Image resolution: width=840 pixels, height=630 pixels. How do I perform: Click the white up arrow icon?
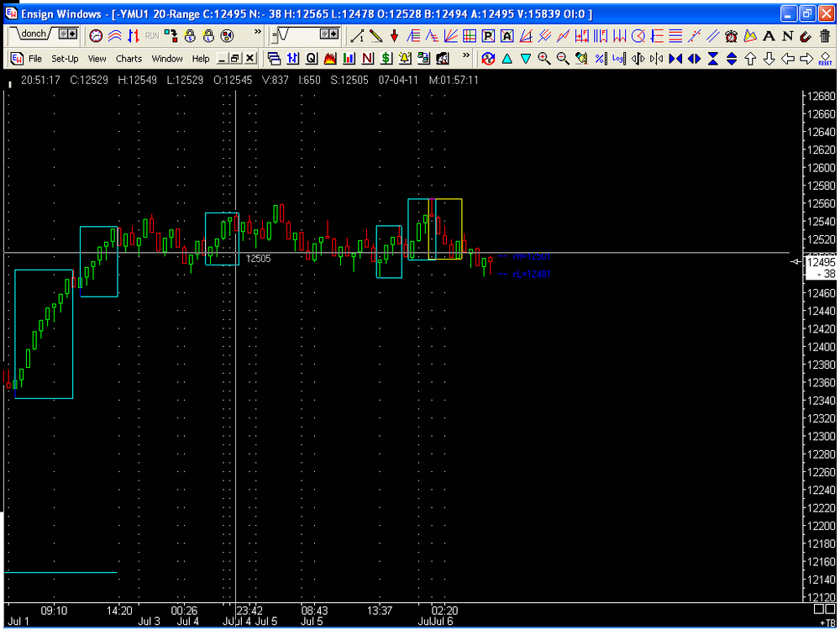click(x=750, y=59)
